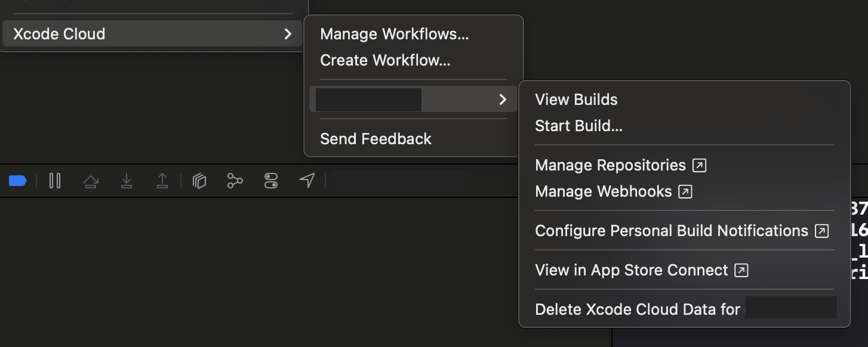Open Environment Overrides toggle icon

coord(271,181)
